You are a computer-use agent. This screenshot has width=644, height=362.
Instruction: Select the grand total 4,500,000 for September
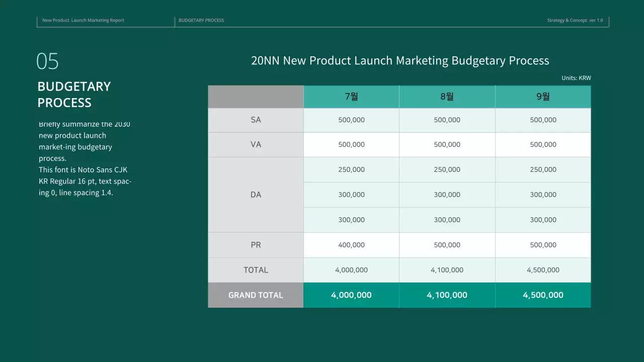click(543, 295)
